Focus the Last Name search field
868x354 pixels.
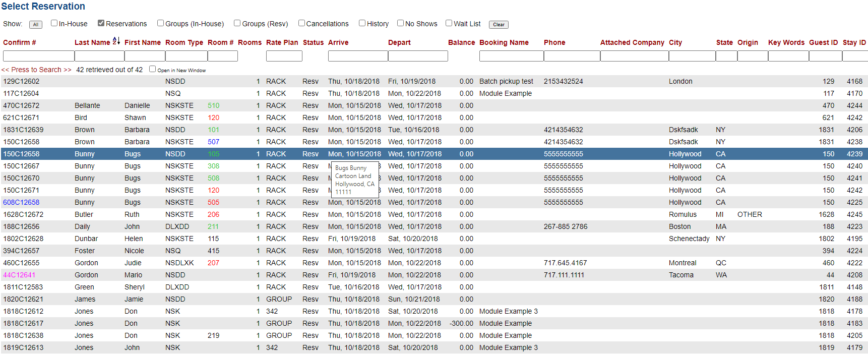[99, 56]
